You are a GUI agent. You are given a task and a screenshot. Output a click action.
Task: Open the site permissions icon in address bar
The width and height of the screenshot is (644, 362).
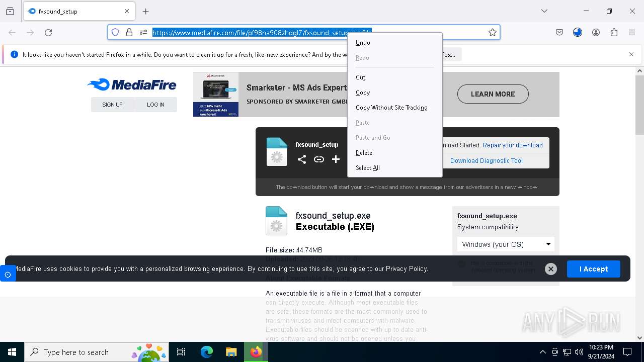click(143, 32)
